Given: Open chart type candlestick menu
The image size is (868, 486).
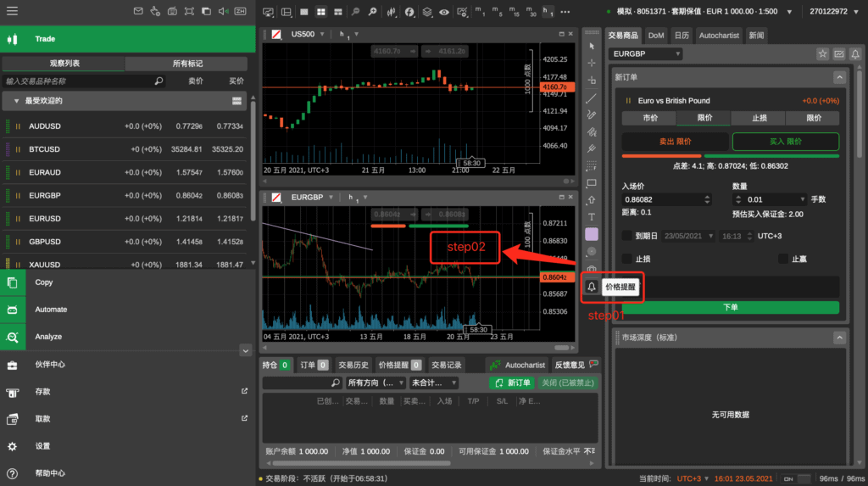Looking at the screenshot, I should 392,12.
